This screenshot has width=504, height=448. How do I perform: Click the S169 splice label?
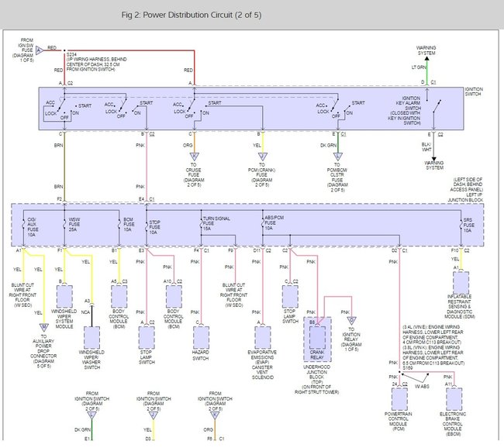[x=407, y=367]
